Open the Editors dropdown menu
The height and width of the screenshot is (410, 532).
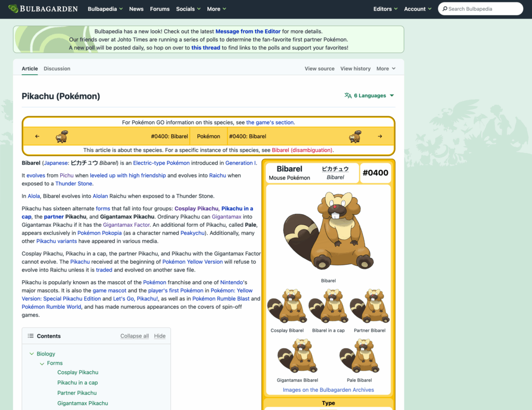click(x=385, y=9)
